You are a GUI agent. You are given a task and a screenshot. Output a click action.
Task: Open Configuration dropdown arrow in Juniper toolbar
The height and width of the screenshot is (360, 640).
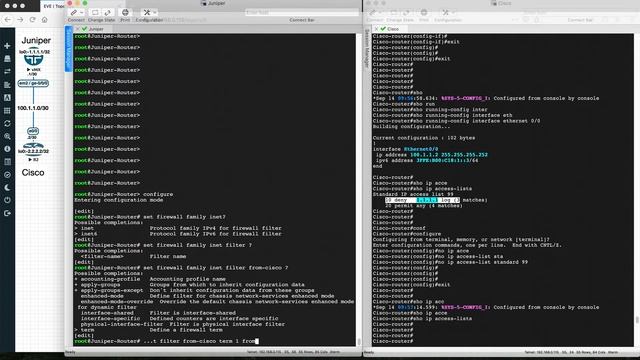pyautogui.click(x=155, y=13)
